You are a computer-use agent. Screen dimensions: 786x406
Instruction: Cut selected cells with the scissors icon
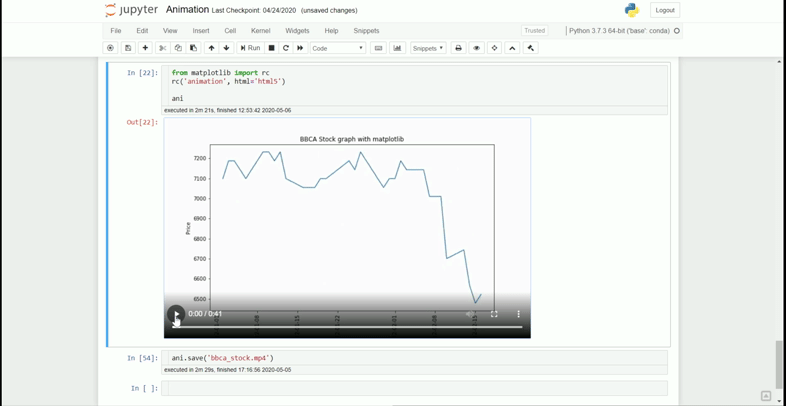162,48
